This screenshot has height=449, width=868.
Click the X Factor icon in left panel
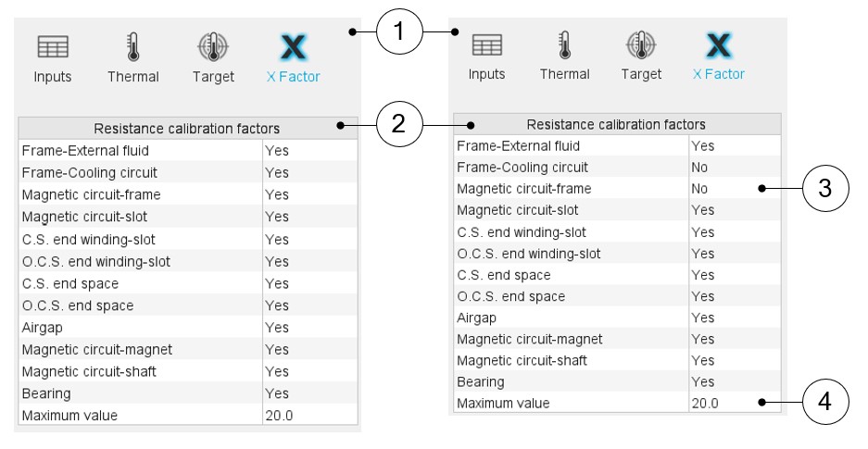click(x=294, y=47)
